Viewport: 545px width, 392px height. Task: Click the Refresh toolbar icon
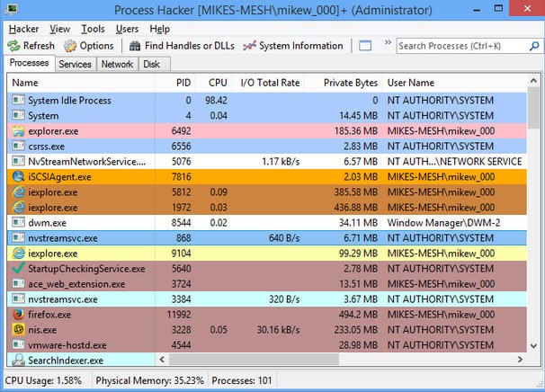coord(13,46)
